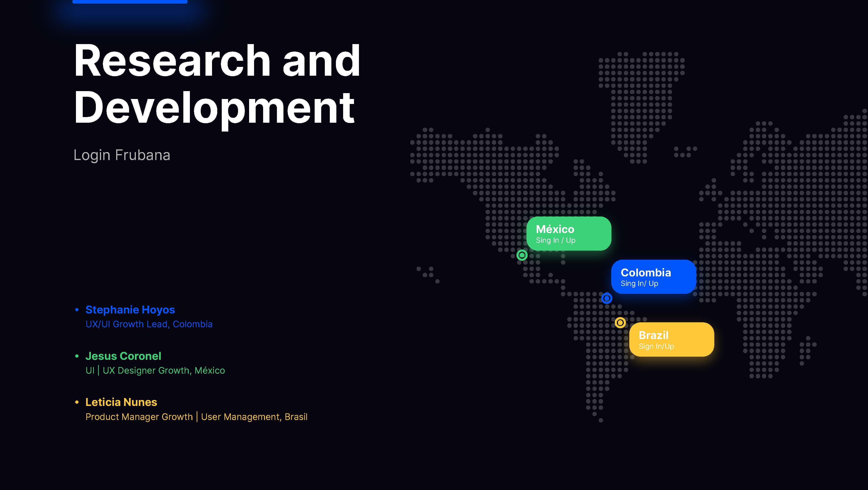Click the yellow Brazil Sign In/Up card
Viewport: 868px width, 490px height.
pos(672,339)
